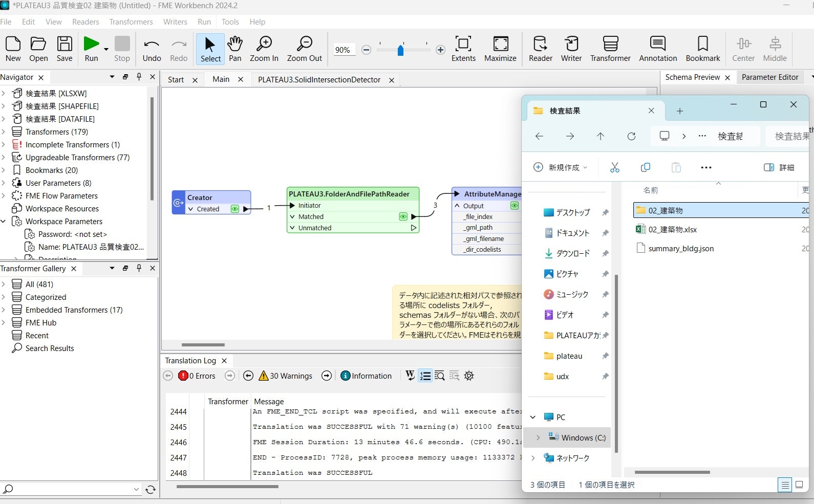Collapse Workspace Parameters node
The height and width of the screenshot is (504, 814).
4,221
